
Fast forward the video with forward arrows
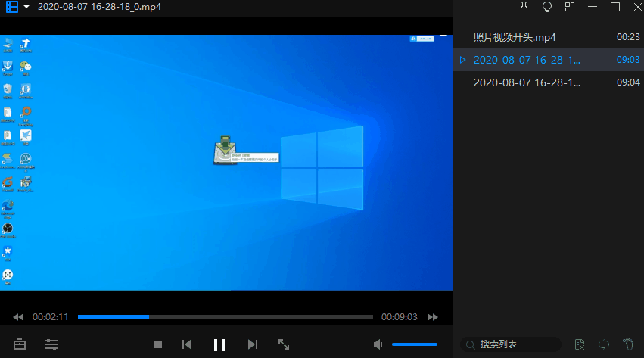(432, 317)
